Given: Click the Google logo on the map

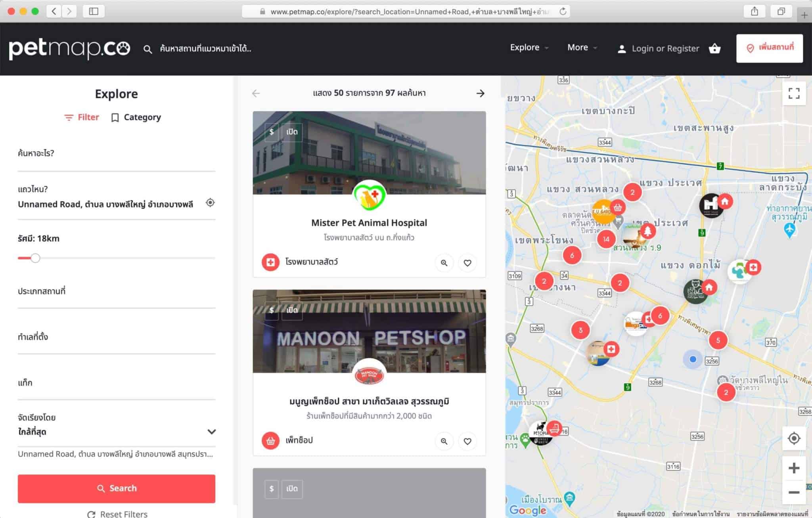Looking at the screenshot, I should pyautogui.click(x=528, y=510).
